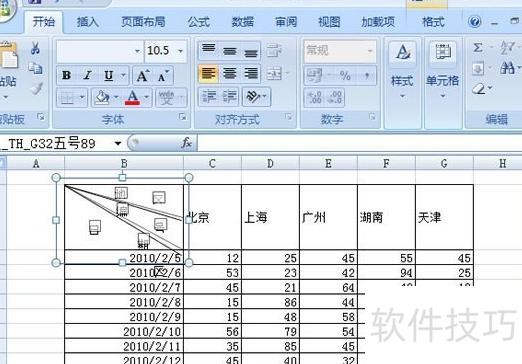Select column D header
The width and height of the screenshot is (522, 364).
point(270,164)
